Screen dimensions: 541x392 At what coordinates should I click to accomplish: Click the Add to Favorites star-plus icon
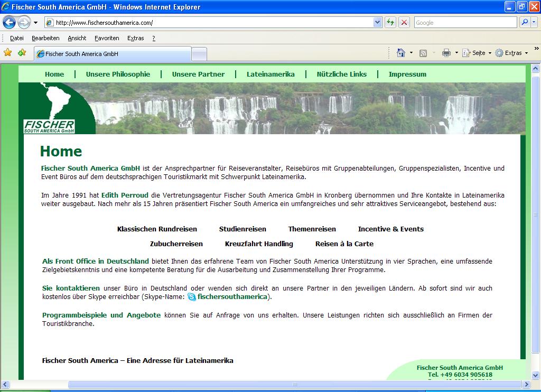point(22,53)
